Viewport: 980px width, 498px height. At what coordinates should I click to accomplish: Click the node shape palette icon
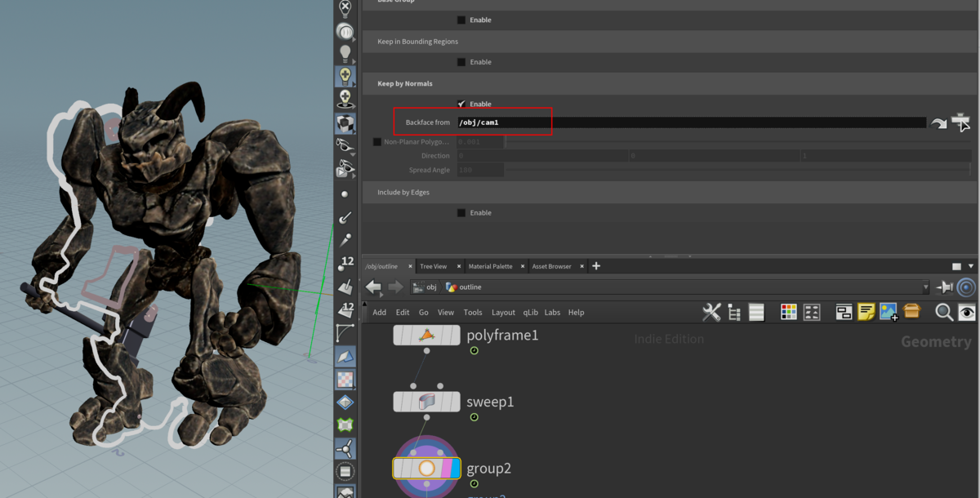[812, 312]
